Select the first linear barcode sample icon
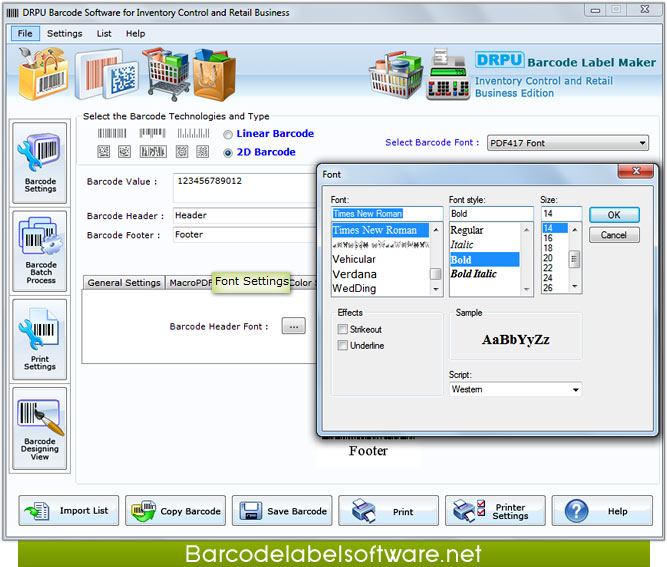Viewport: 667px width, 567px height. [112, 134]
